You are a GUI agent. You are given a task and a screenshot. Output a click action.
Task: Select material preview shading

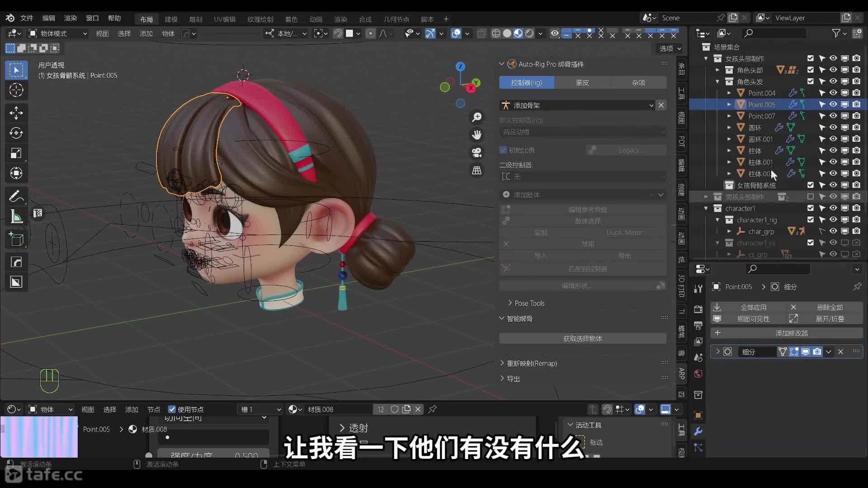[x=519, y=33]
